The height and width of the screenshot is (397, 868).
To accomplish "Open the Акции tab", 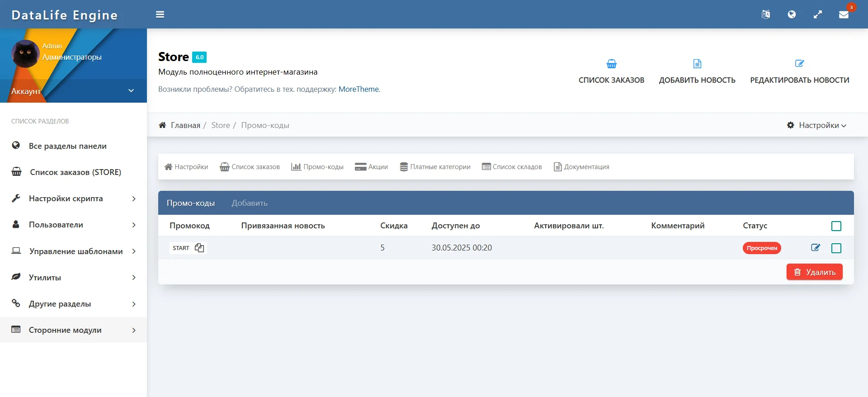I will point(371,167).
